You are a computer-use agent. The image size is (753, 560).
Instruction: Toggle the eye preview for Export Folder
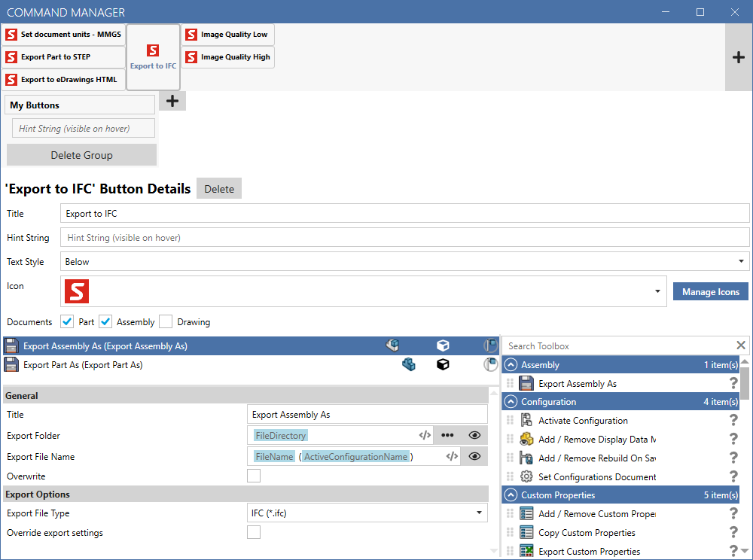point(474,435)
